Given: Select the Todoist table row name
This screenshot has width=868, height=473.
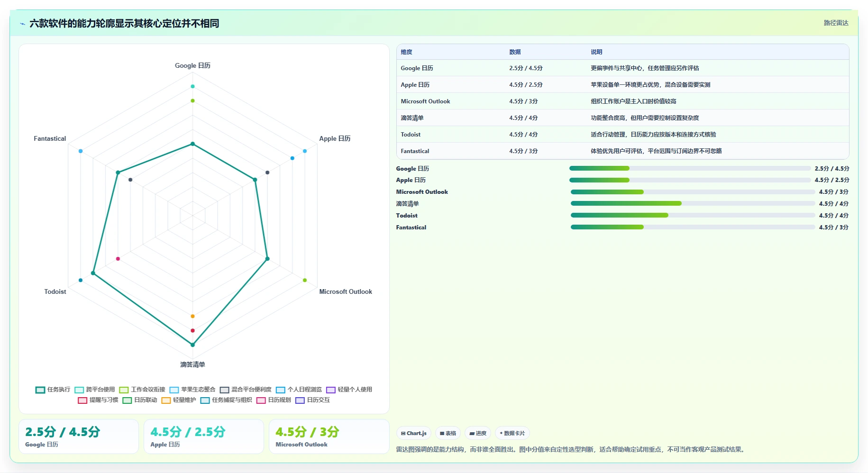Looking at the screenshot, I should pos(411,135).
